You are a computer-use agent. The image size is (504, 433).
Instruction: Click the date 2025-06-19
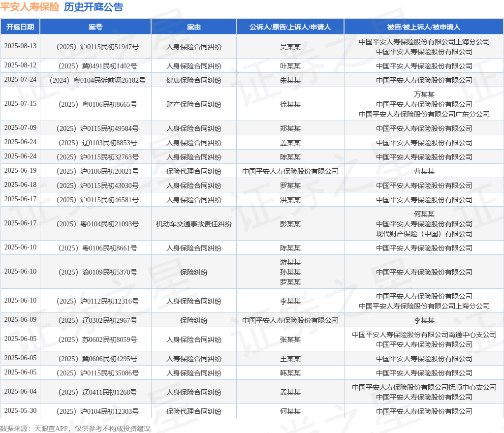coord(20,170)
